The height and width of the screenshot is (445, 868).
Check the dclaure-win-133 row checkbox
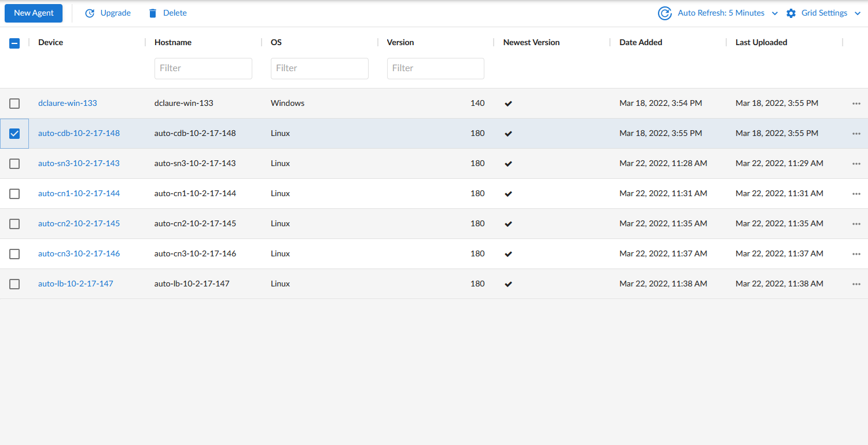[x=14, y=104]
